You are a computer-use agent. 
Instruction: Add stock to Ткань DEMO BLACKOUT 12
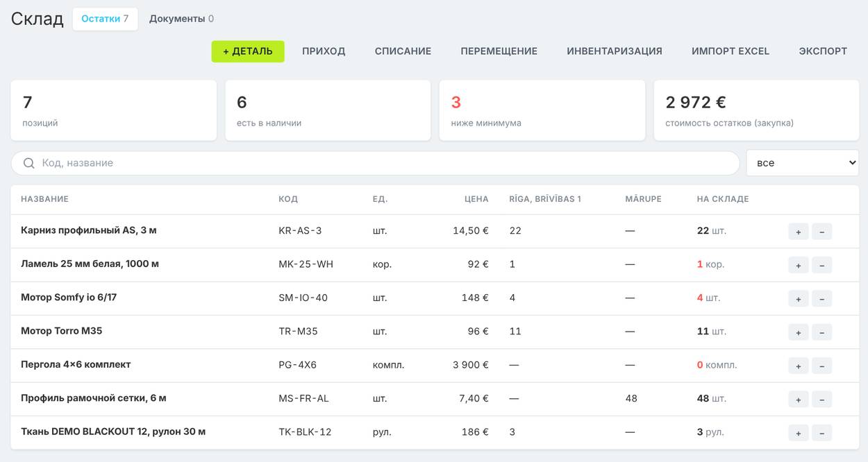click(x=799, y=433)
